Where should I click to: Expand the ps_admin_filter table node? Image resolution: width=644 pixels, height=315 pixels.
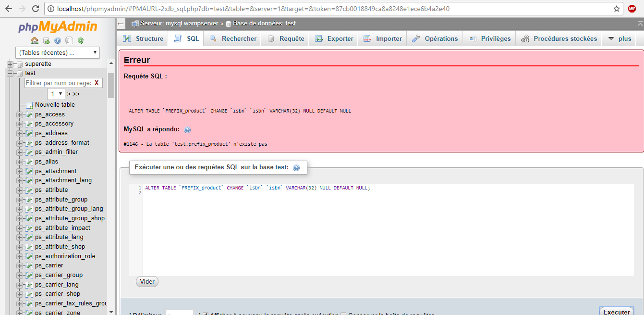point(20,152)
